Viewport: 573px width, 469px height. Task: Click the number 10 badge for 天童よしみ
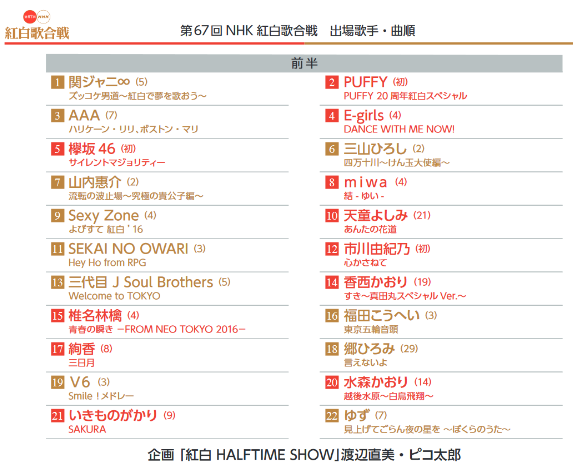[x=332, y=215]
